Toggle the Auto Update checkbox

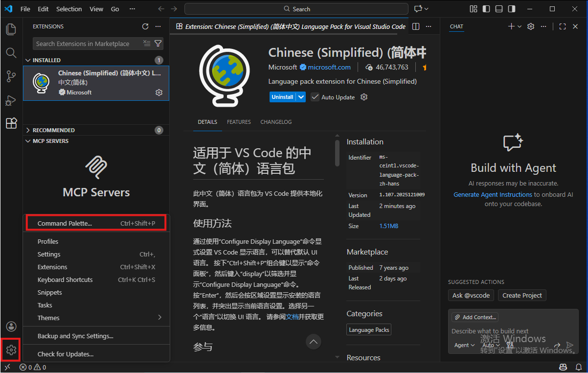pos(315,97)
